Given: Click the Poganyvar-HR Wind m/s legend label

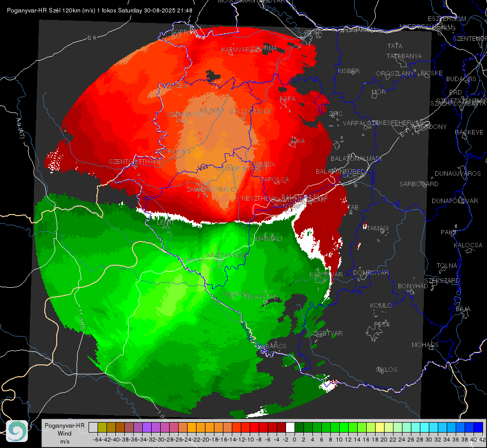Looking at the screenshot, I should [65, 434].
